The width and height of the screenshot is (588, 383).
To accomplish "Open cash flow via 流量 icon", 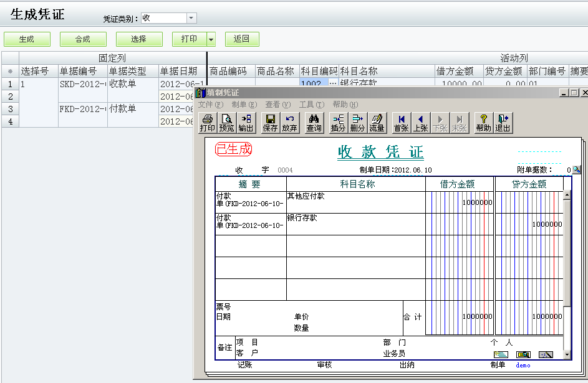I will [x=377, y=123].
